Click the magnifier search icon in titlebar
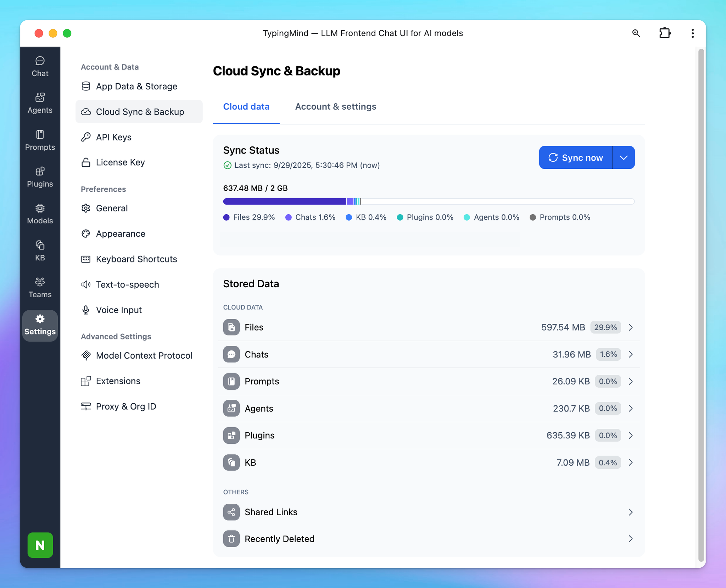726x588 pixels. [x=636, y=33]
